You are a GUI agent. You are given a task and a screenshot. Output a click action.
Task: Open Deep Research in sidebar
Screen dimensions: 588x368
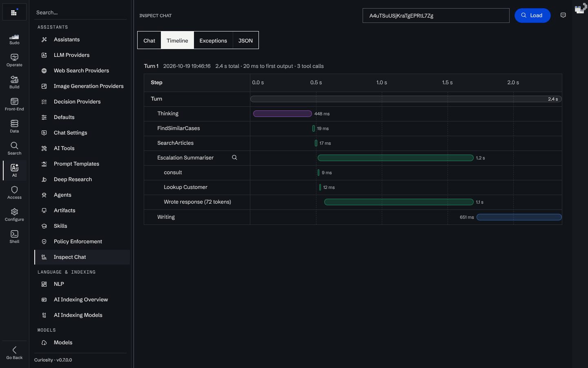[82, 180]
